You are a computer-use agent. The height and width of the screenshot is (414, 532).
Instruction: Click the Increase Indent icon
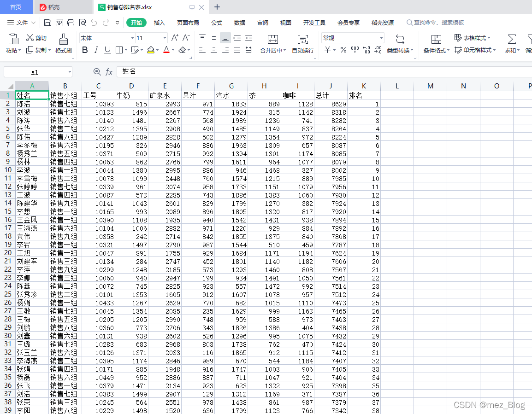[x=248, y=38]
